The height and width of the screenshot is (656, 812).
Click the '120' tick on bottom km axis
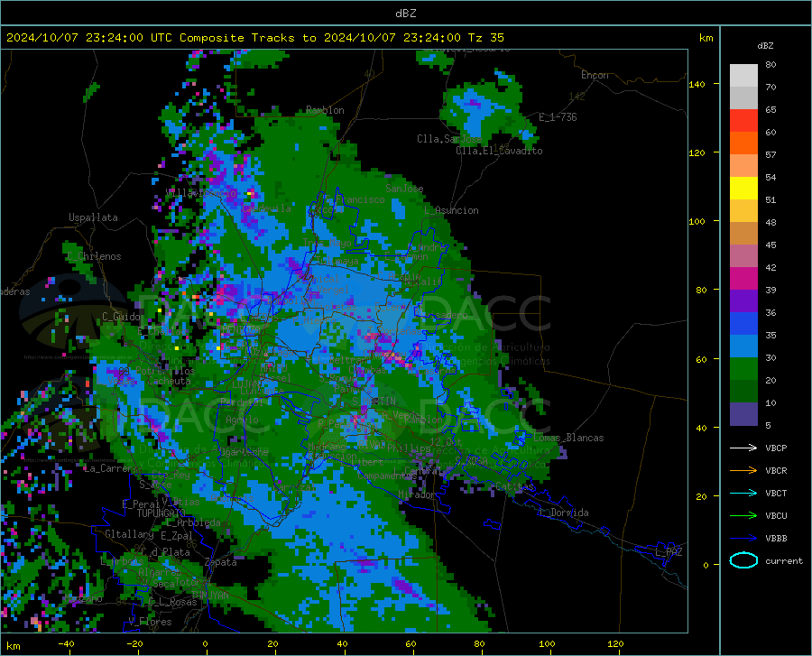615,643
